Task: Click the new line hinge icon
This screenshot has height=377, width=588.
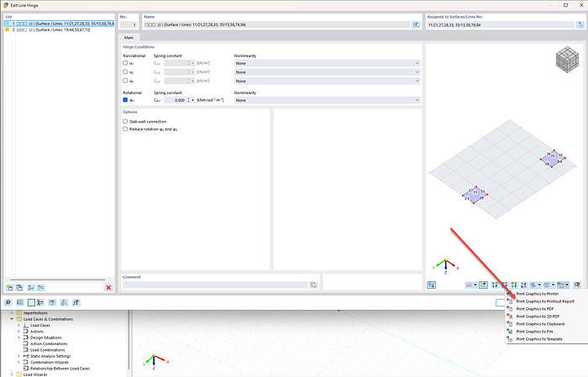Action: [9, 287]
